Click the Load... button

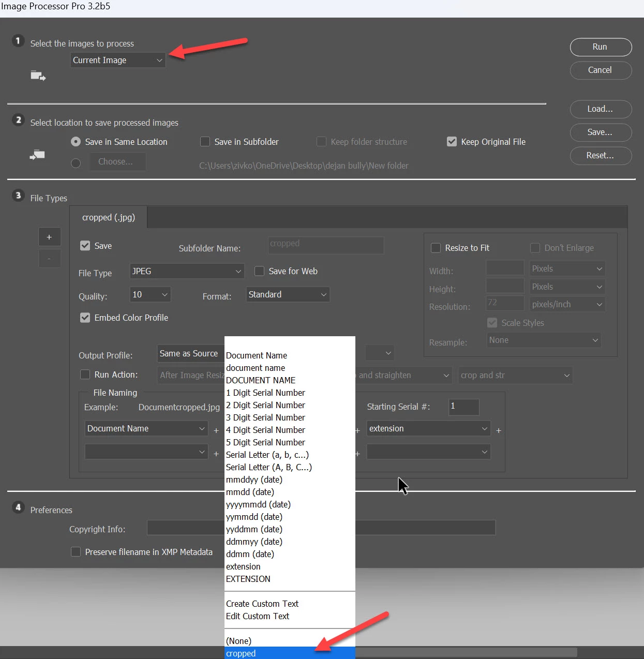[601, 109]
